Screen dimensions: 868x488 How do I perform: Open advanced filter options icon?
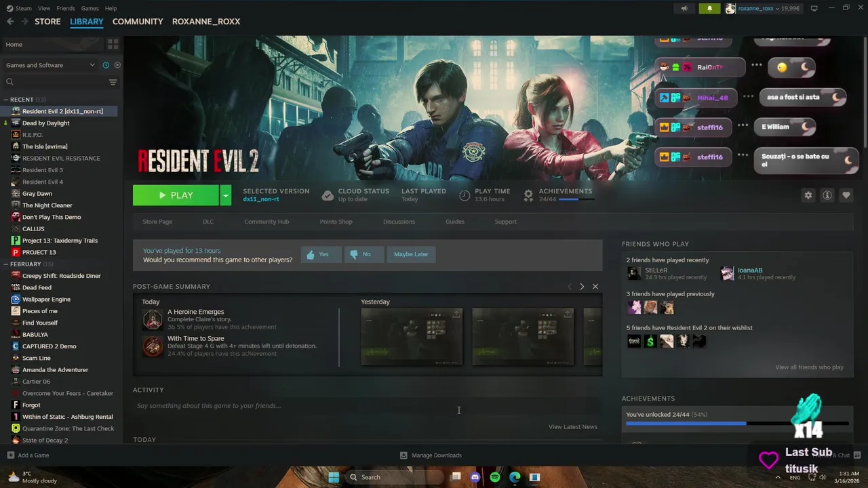click(113, 82)
